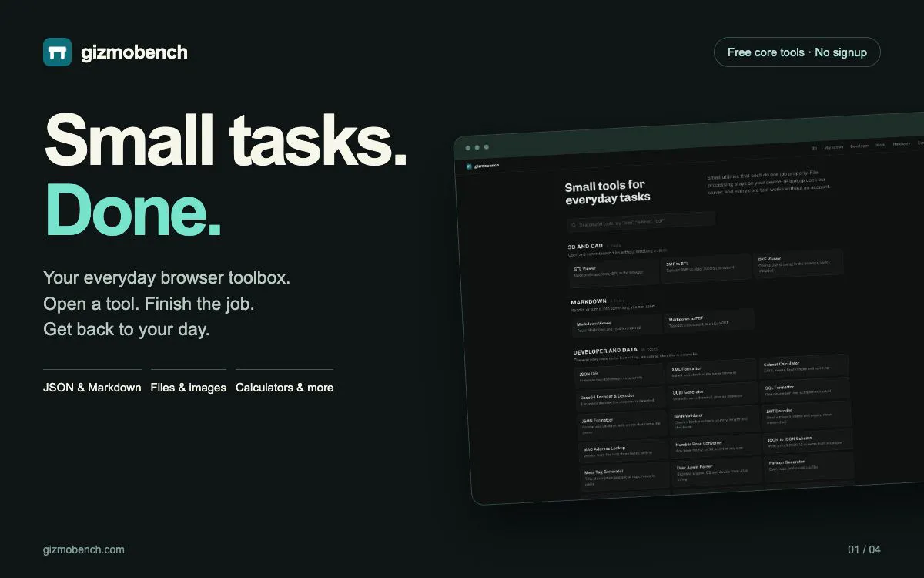Click the search tools field in the mockup

(641, 223)
